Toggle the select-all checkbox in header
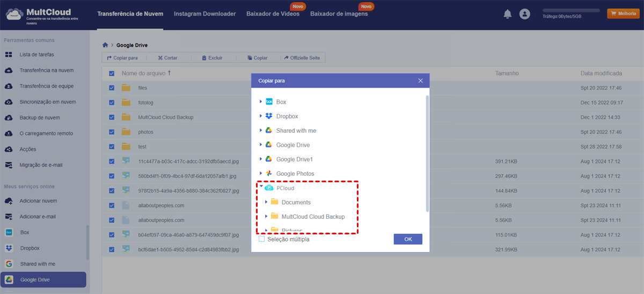The width and height of the screenshot is (644, 294). click(x=112, y=74)
